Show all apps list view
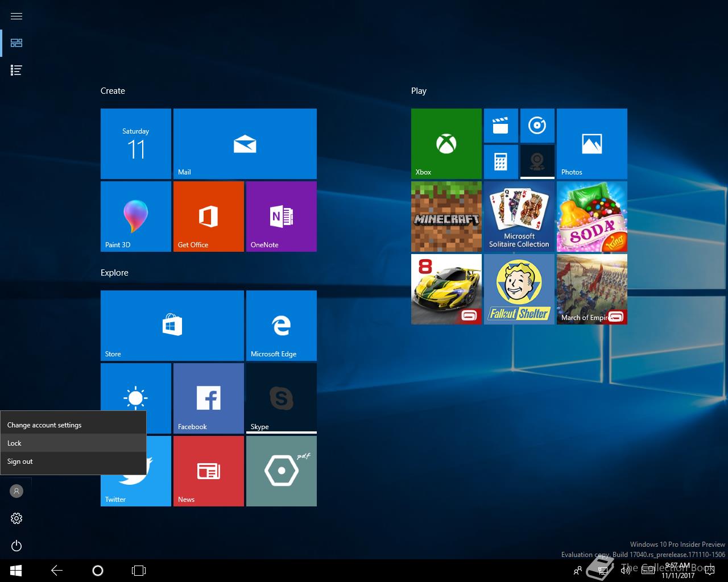 coord(16,70)
